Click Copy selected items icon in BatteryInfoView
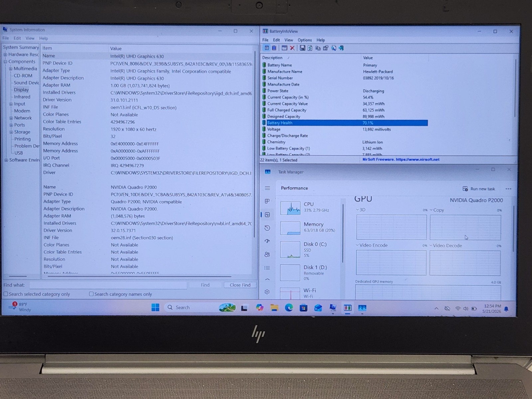The width and height of the screenshot is (532, 399). pyautogui.click(x=318, y=48)
